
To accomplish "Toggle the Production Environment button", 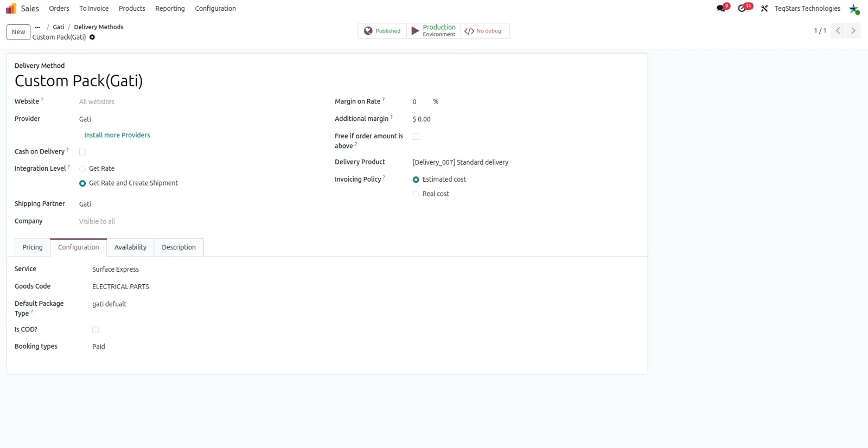I will (x=433, y=31).
